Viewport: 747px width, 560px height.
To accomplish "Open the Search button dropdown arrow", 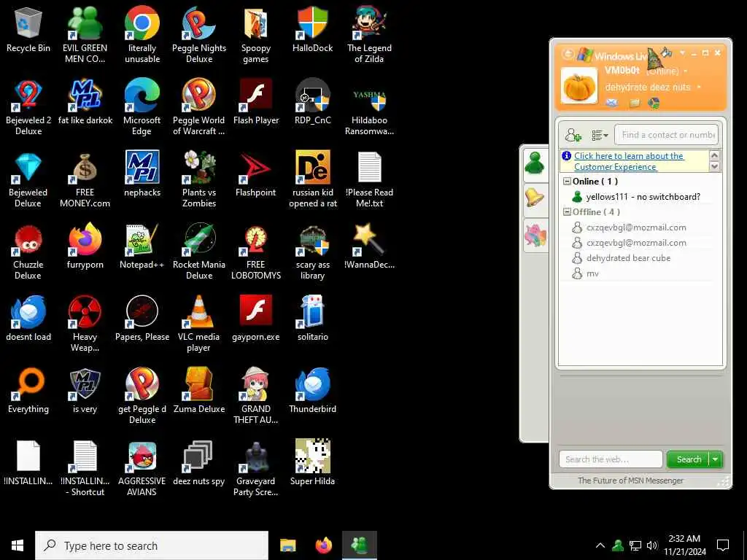I will point(716,459).
